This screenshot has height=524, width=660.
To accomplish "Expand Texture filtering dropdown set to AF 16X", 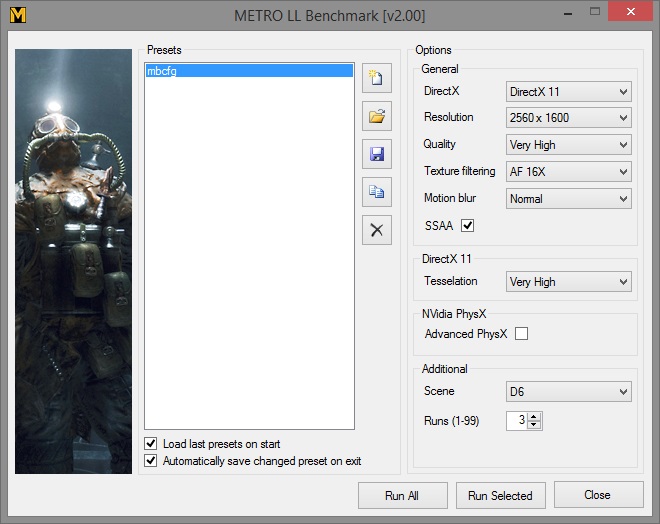I will click(x=569, y=172).
